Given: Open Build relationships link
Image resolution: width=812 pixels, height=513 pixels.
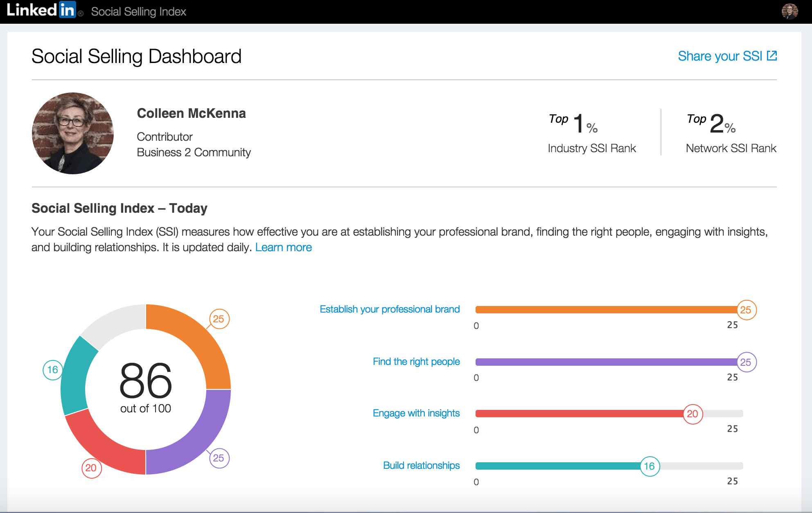Looking at the screenshot, I should coord(421,466).
